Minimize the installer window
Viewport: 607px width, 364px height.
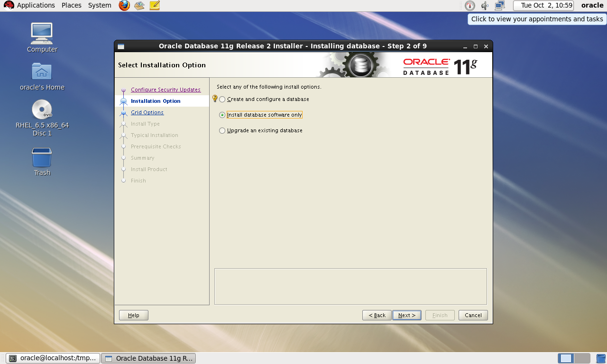pyautogui.click(x=465, y=46)
